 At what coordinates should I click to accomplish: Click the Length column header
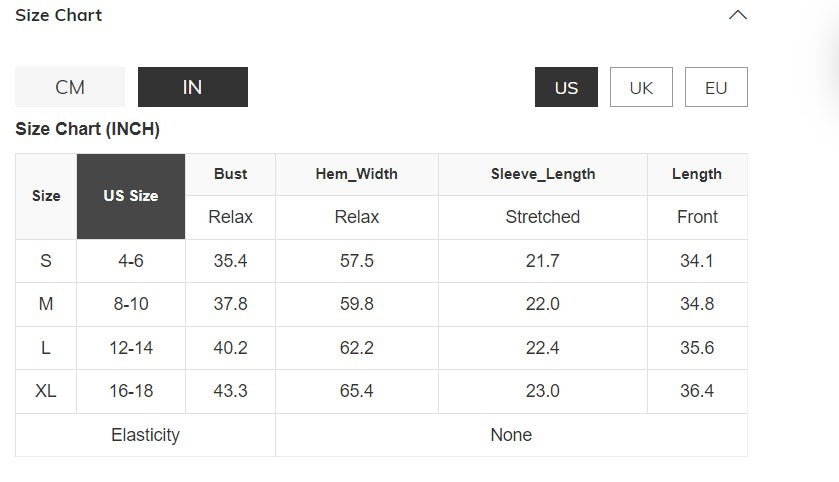(697, 174)
